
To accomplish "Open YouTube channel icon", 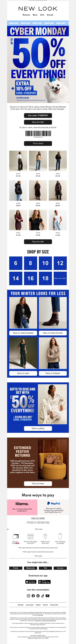I will (47, 596).
